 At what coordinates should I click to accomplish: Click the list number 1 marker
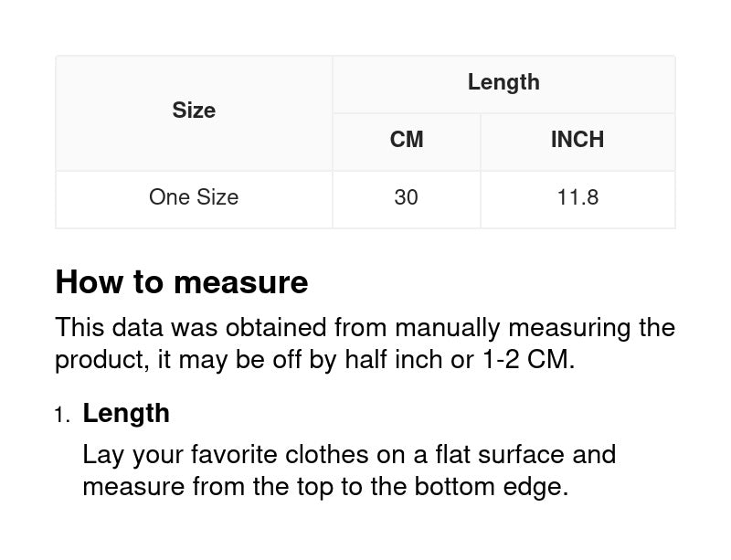coord(61,416)
